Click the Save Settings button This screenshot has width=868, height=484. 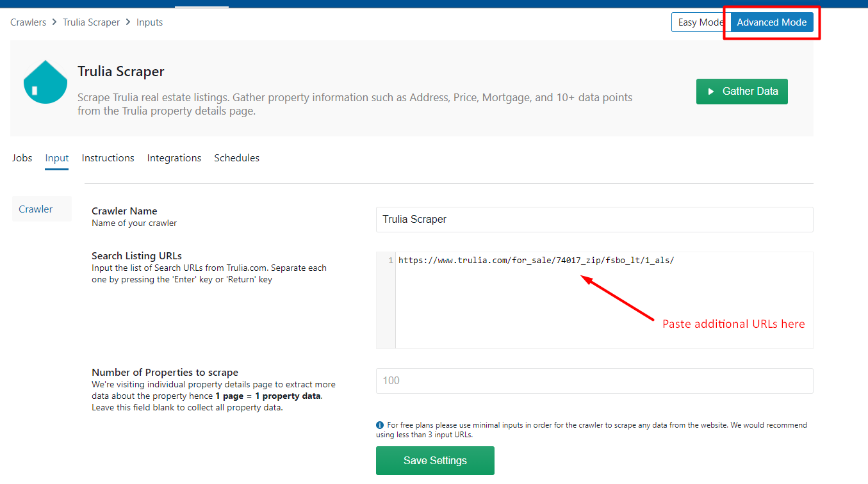[435, 461]
